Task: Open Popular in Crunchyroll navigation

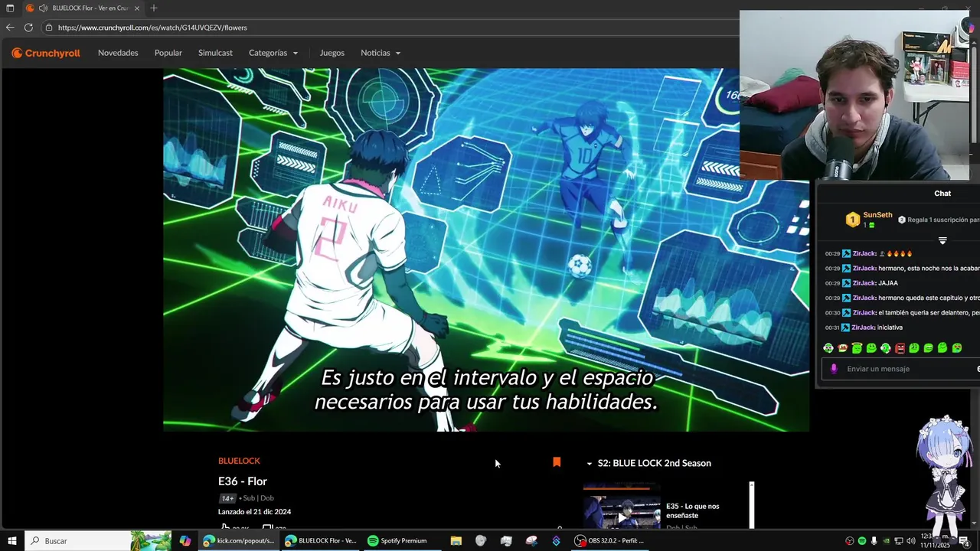Action: 168,53
